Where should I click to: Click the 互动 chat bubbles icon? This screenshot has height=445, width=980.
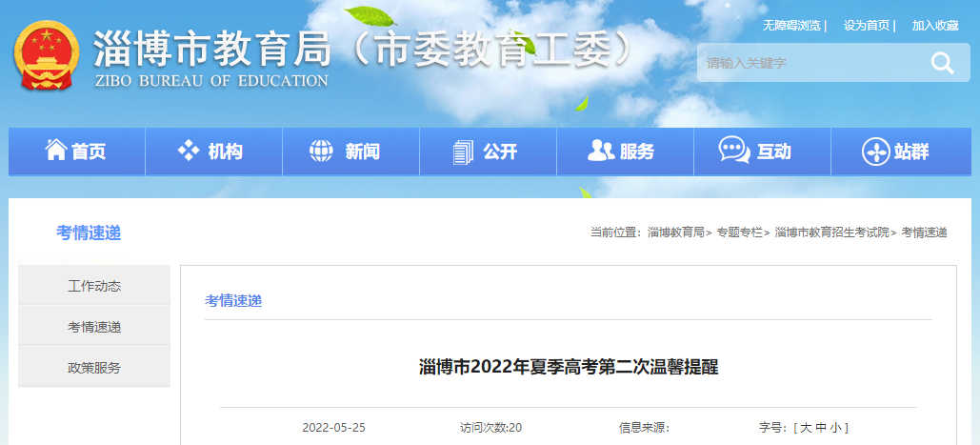734,151
